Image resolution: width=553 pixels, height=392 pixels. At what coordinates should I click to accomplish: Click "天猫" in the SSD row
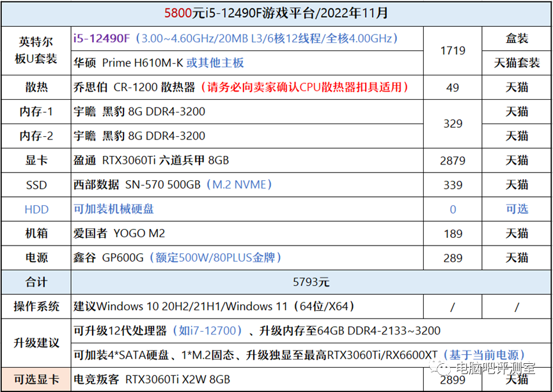[x=517, y=185]
